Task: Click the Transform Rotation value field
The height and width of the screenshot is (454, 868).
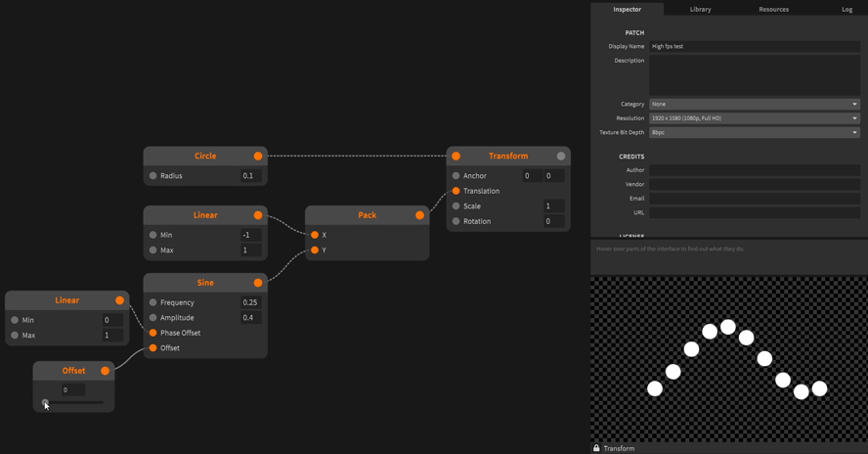Action: (554, 221)
